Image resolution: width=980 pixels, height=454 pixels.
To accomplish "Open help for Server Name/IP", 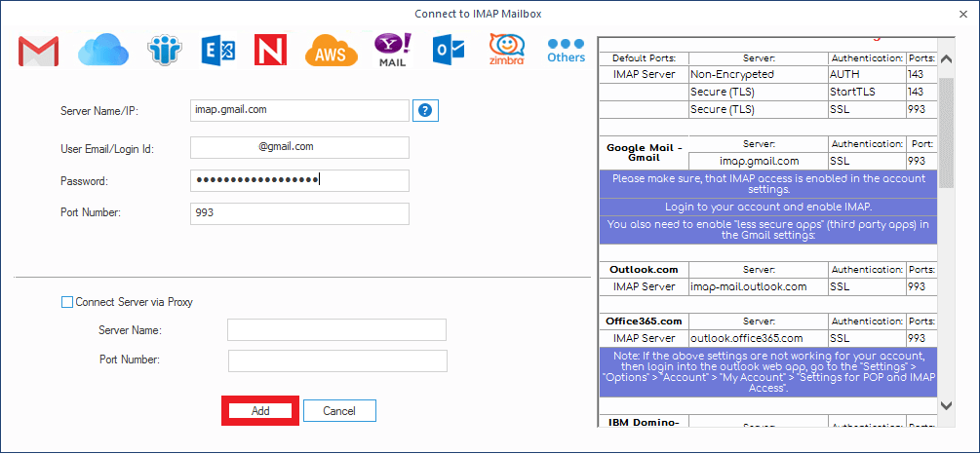I will (x=425, y=110).
